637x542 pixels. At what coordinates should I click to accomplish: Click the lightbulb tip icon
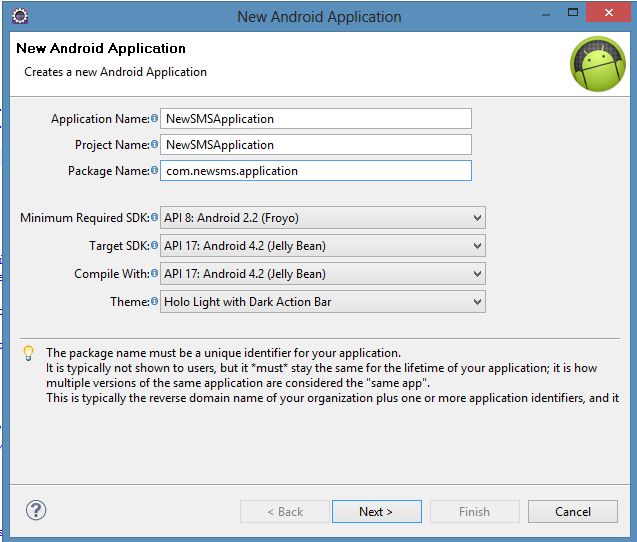click(28, 353)
